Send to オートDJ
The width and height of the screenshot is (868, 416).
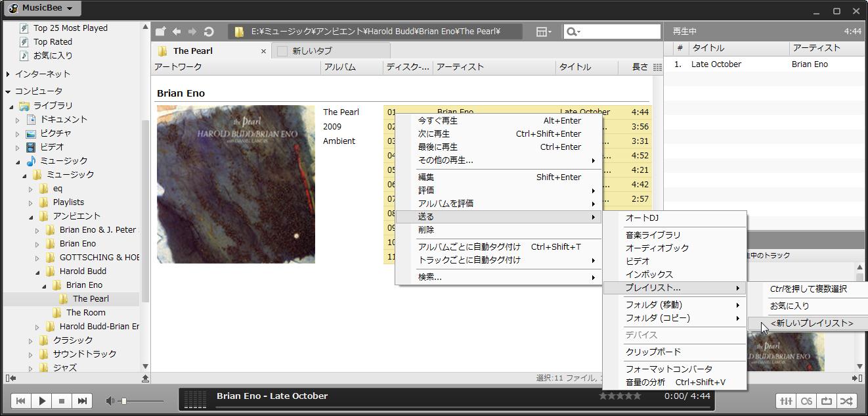(x=674, y=218)
